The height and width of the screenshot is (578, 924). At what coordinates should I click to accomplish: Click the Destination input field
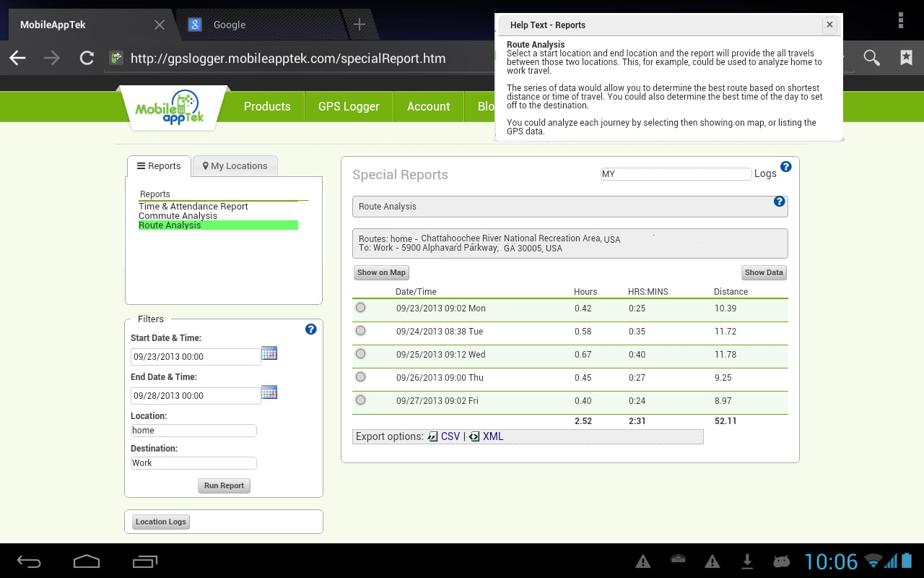[193, 463]
